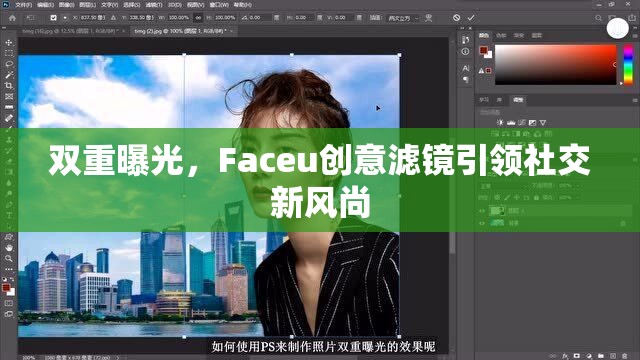Screen dimensions: 640x360
Task: Add a Levels adjustment
Action: click(511, 122)
